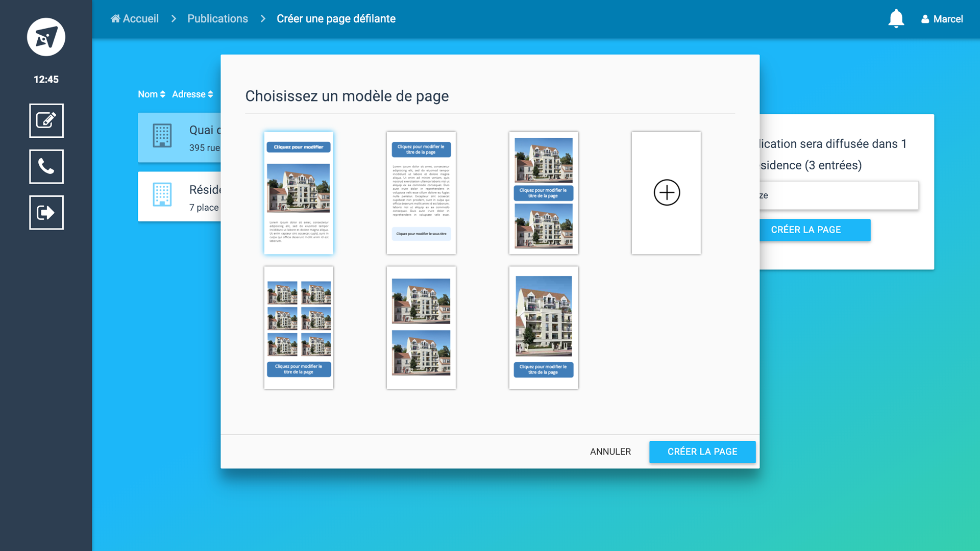This screenshot has width=980, height=551.
Task: Click 'Choisissez un modèle de page' heading
Action: click(x=347, y=96)
